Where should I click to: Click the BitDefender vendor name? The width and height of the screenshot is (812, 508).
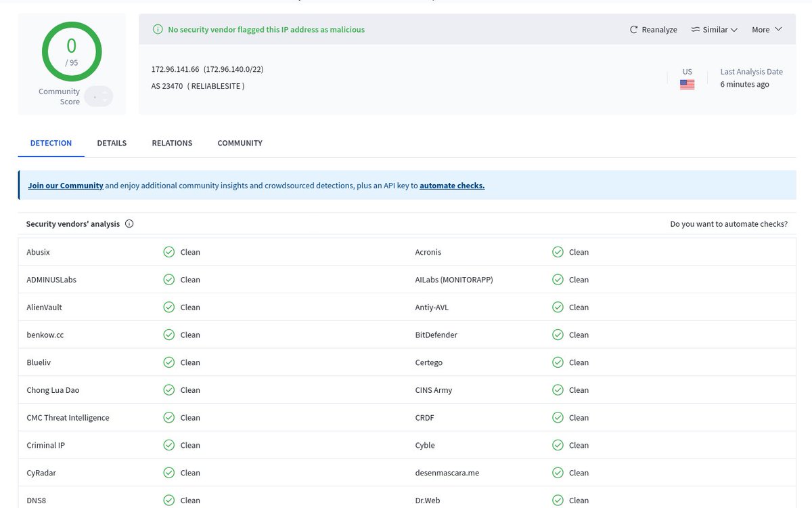[x=436, y=335]
